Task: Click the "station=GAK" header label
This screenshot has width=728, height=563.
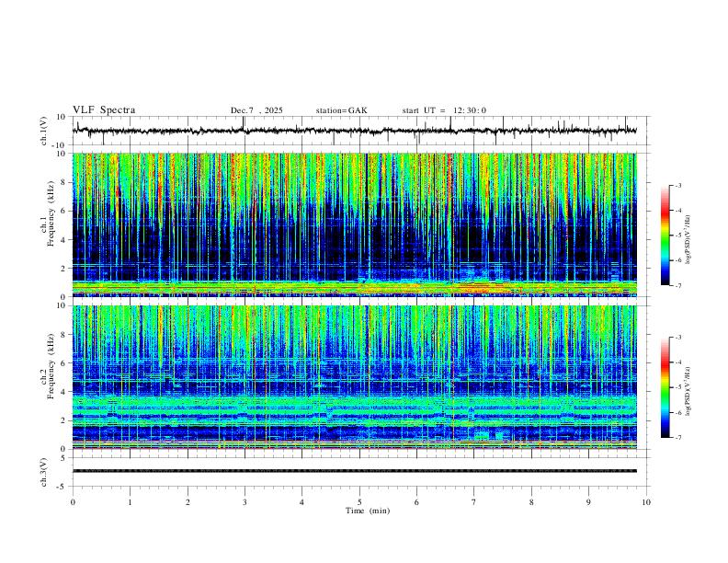Action: [341, 110]
